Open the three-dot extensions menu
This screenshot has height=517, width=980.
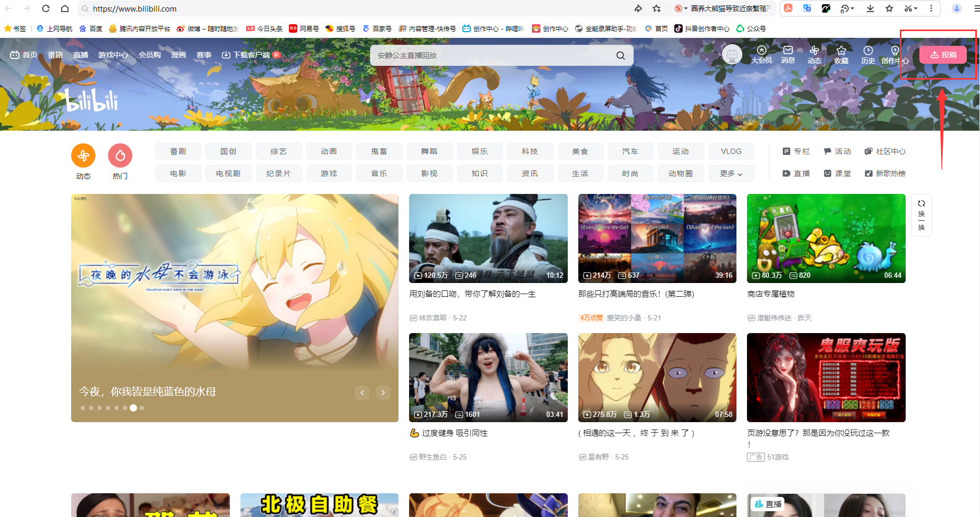coord(931,8)
